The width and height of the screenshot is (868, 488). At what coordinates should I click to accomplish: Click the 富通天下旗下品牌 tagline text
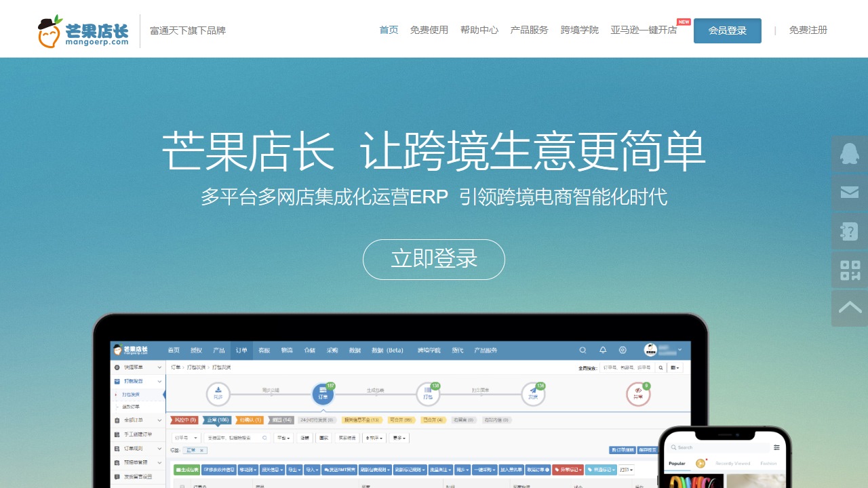pyautogui.click(x=188, y=30)
